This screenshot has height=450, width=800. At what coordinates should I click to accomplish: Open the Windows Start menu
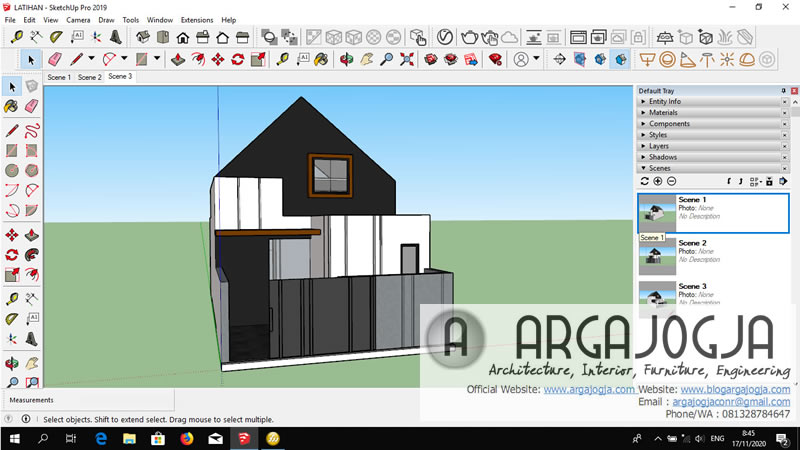14,439
